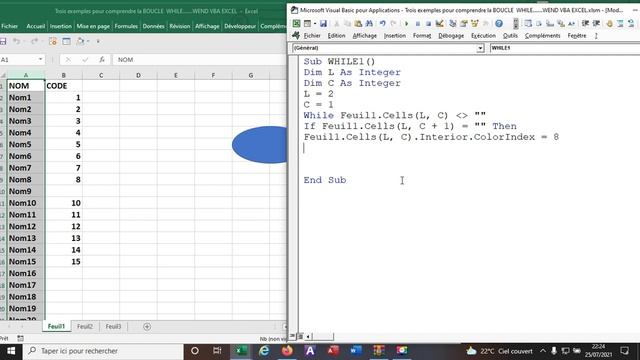Screen dimensions: 640x360
Task: Select the Feuil1 sheet tab
Action: (56, 327)
